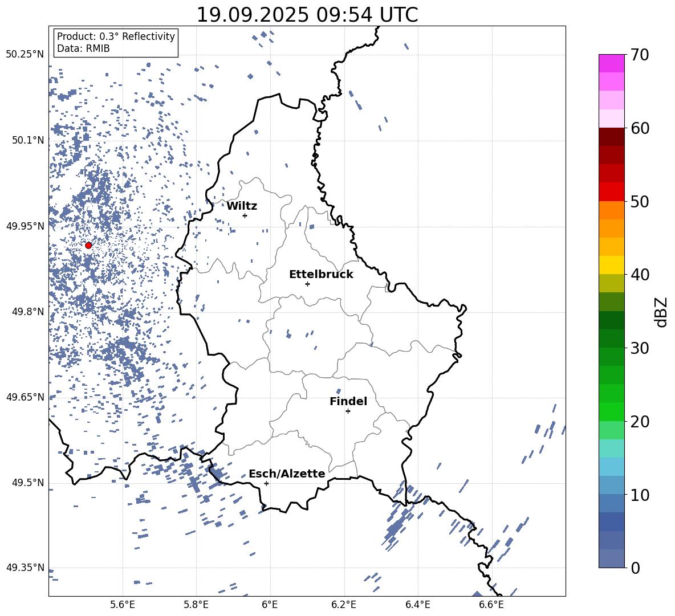Click the Product: 0.3° Reflectivity text
Screen dimensions: 675x616
coord(116,36)
